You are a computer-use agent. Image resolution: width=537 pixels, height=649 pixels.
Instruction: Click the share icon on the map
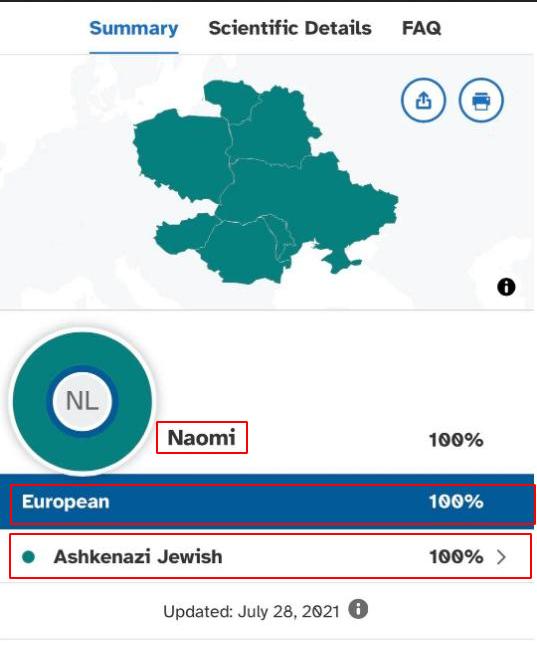pos(423,100)
